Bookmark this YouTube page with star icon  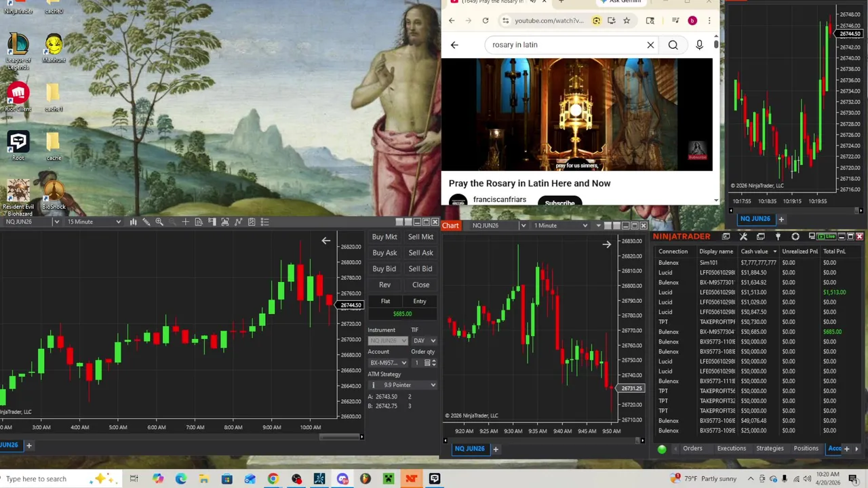click(627, 21)
